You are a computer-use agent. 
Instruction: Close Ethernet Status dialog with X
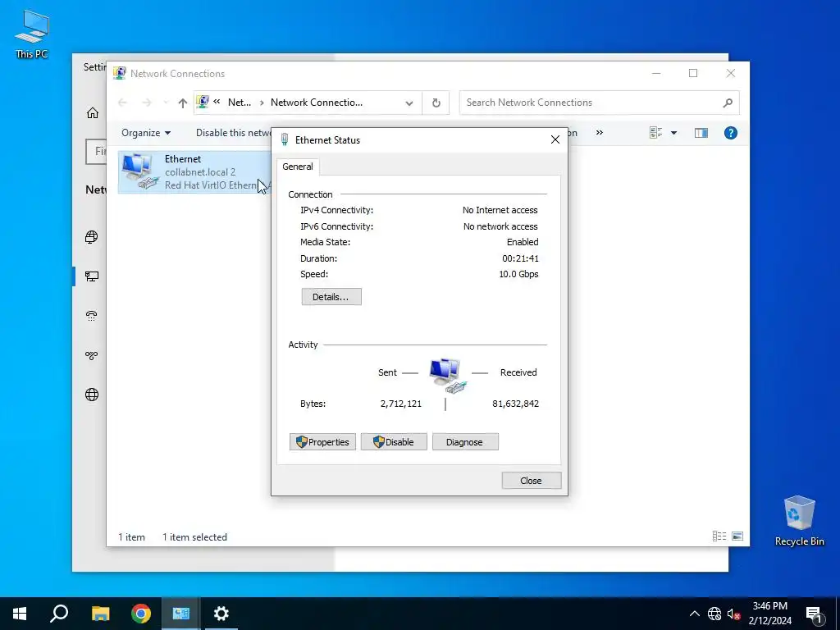click(x=555, y=139)
